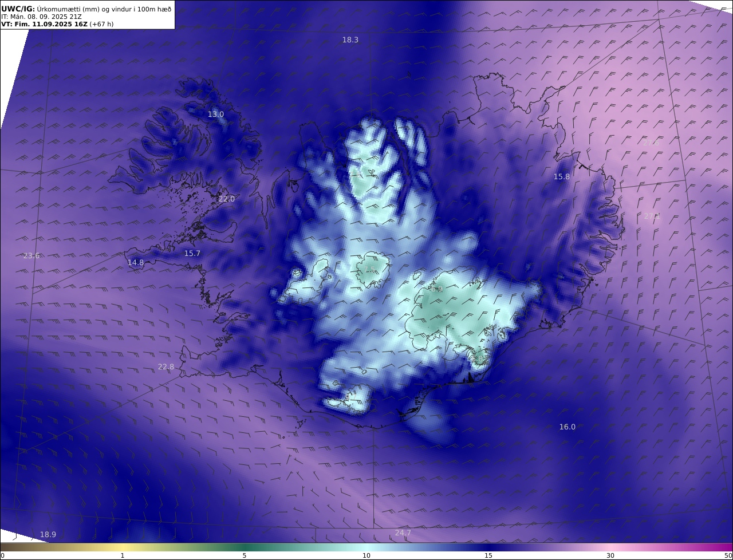This screenshot has width=733, height=560.
Task: Click the 22.0 value label
Action: (x=227, y=199)
